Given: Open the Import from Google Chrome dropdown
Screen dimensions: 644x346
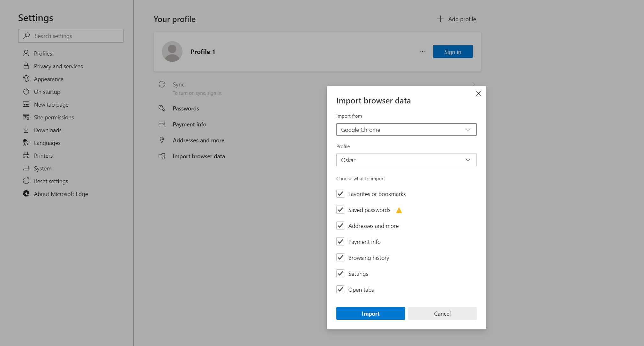Looking at the screenshot, I should (x=406, y=130).
